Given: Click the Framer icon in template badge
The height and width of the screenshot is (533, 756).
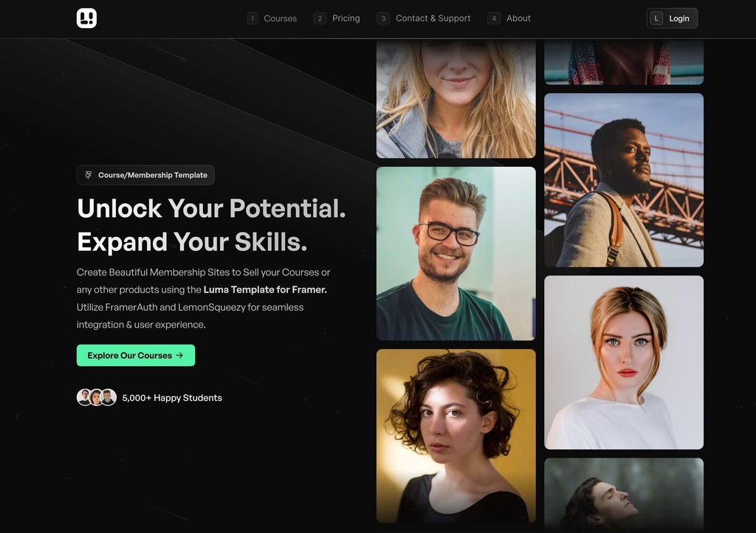Looking at the screenshot, I should (89, 175).
